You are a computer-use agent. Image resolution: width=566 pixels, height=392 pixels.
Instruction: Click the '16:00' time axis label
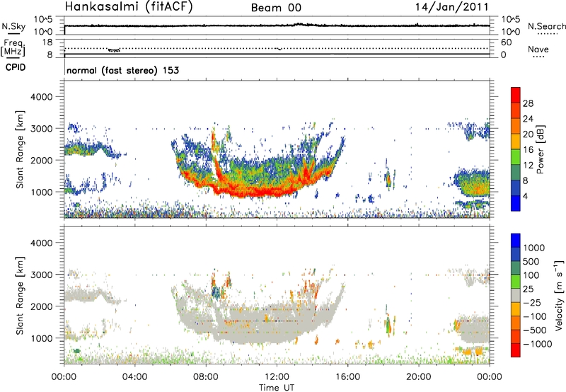point(347,376)
